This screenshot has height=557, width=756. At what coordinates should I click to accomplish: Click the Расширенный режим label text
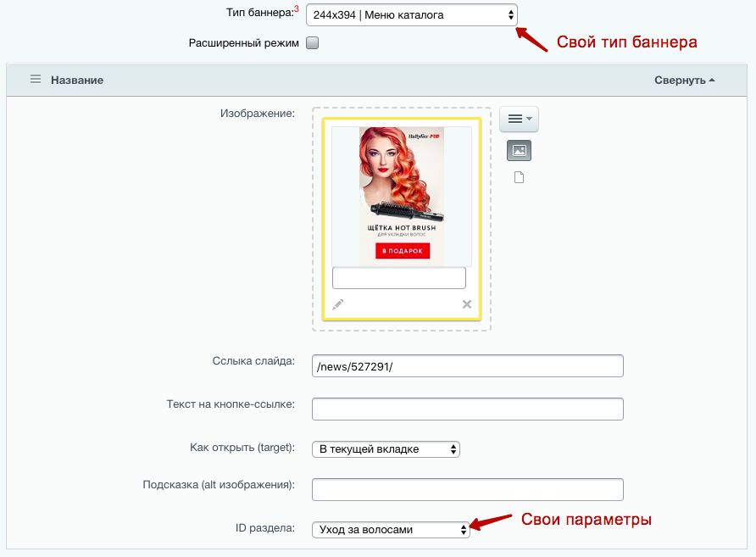(243, 43)
